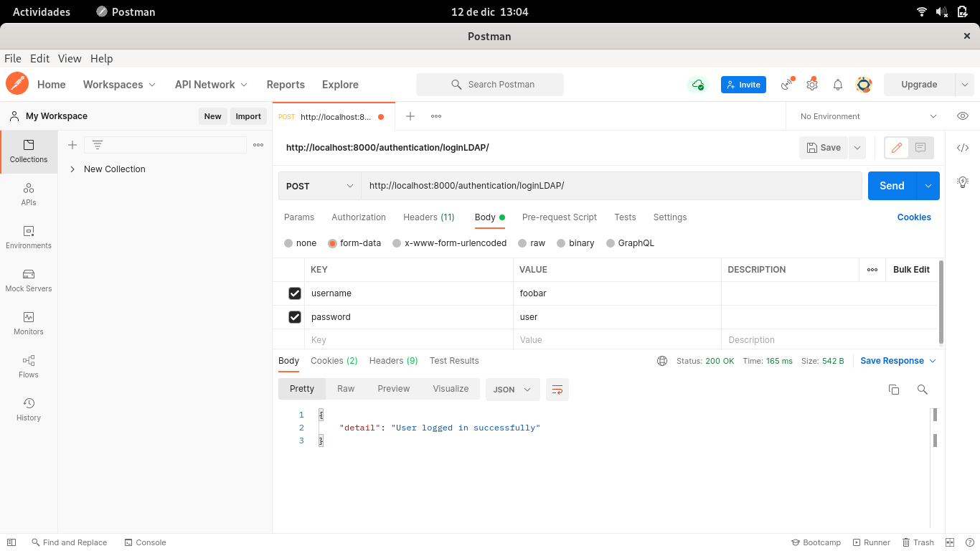Click the Send button

point(892,186)
